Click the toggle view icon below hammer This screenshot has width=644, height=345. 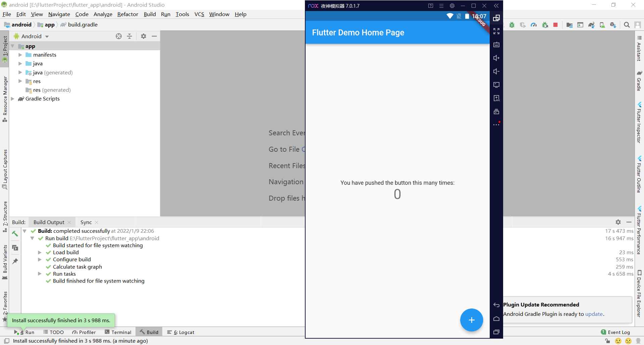(15, 248)
